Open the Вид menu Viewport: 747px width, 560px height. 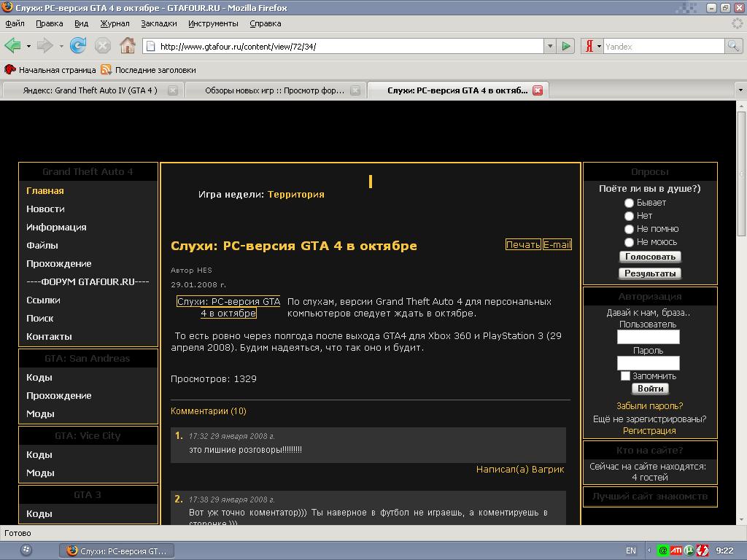tap(82, 23)
